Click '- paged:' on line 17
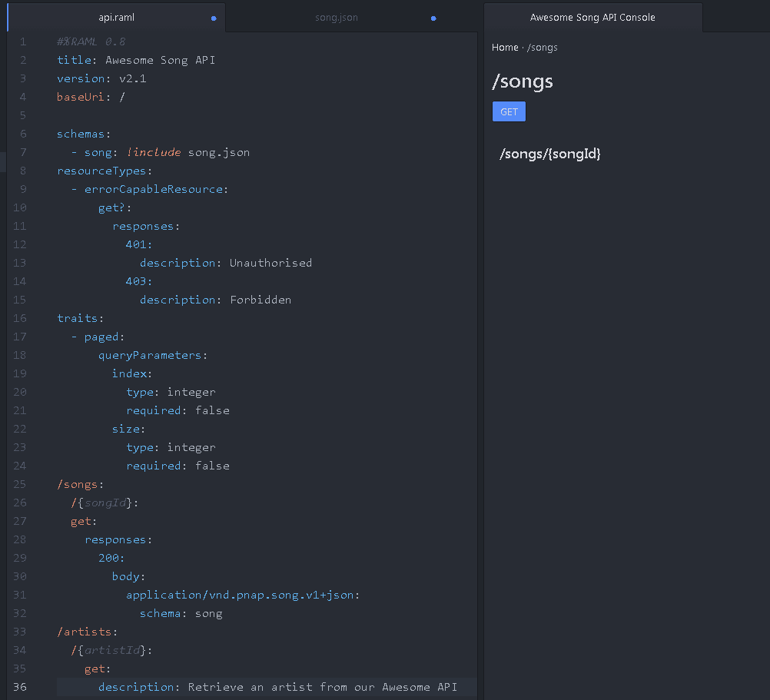 (98, 337)
